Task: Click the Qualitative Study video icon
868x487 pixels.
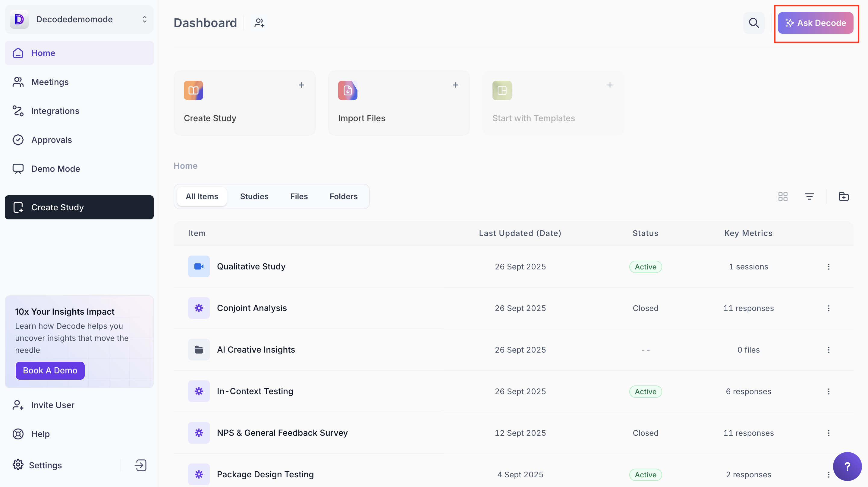Action: (x=199, y=267)
